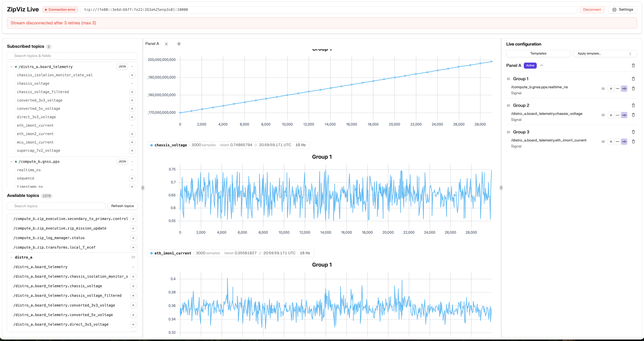Remove the realtime_ns signal from Group 1

click(633, 89)
